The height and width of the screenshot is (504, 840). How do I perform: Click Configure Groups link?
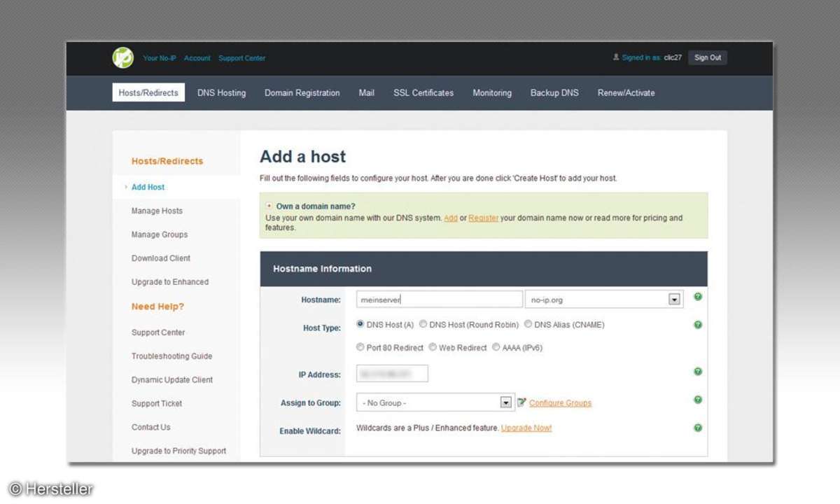pos(561,402)
